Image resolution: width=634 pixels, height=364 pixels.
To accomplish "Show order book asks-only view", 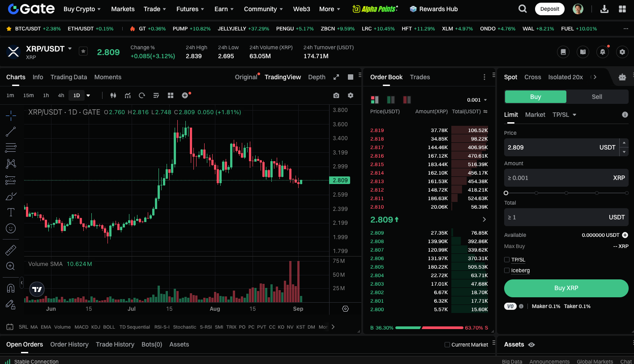I will coord(407,100).
